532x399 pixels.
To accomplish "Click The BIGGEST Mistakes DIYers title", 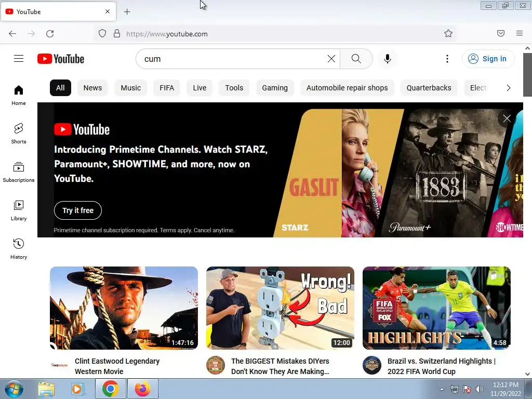I will 280,366.
